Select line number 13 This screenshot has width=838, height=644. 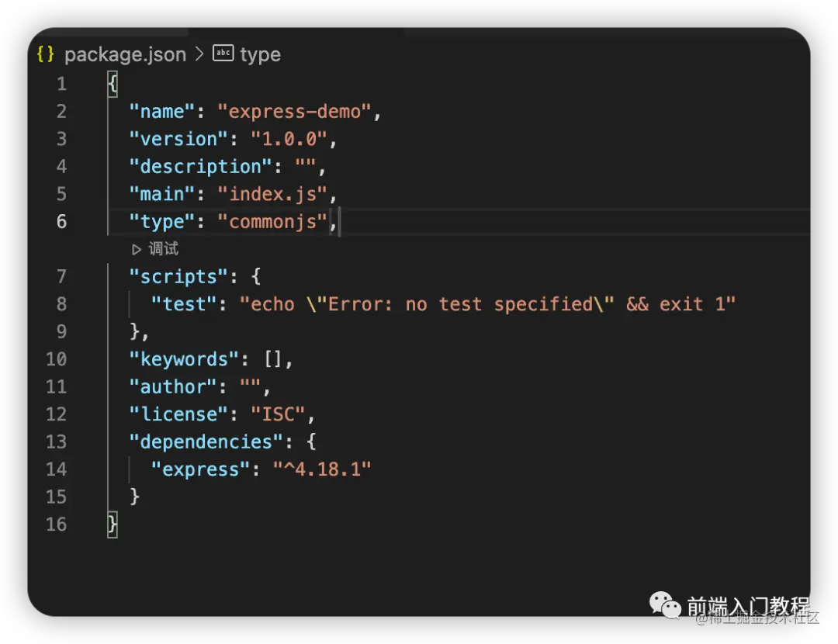56,441
